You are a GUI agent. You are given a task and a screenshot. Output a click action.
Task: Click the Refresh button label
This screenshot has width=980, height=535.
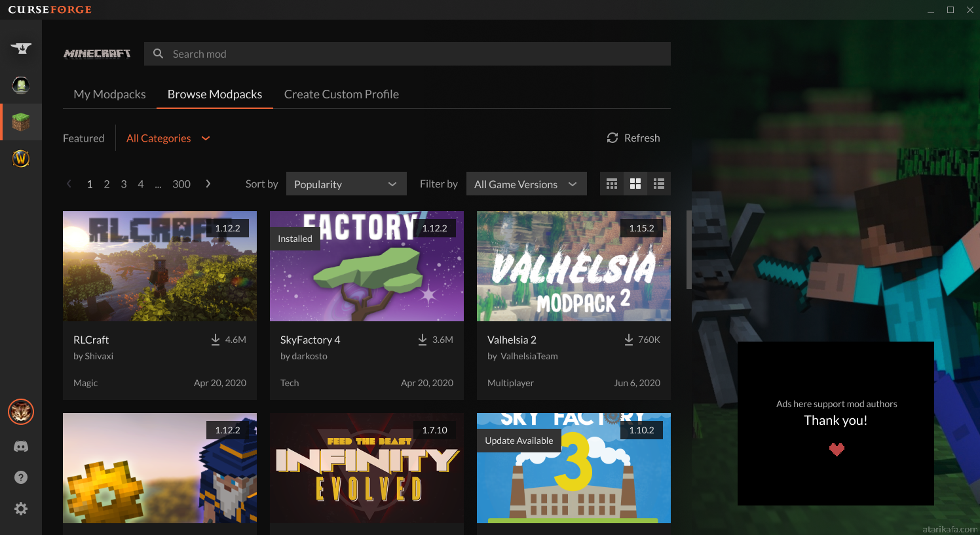pyautogui.click(x=642, y=138)
